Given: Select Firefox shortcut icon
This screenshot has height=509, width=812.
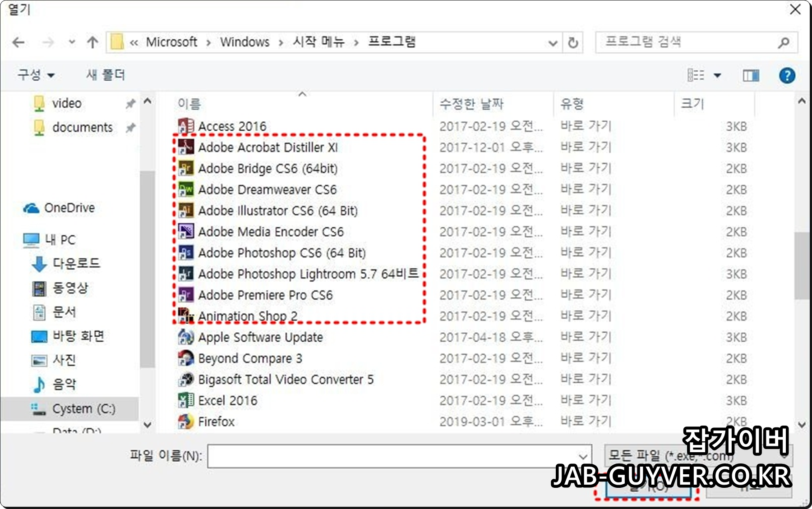Looking at the screenshot, I should pyautogui.click(x=186, y=422).
